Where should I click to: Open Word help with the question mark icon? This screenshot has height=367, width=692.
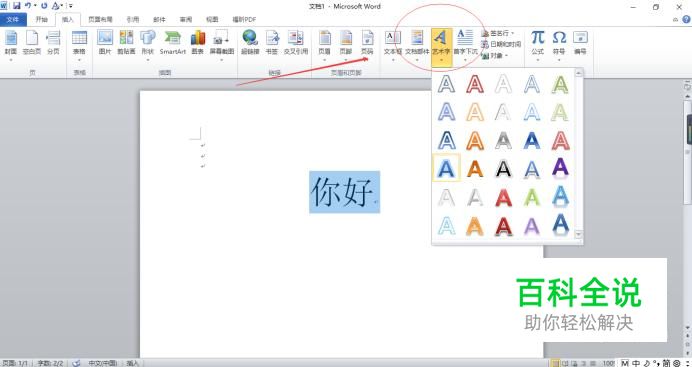686,19
